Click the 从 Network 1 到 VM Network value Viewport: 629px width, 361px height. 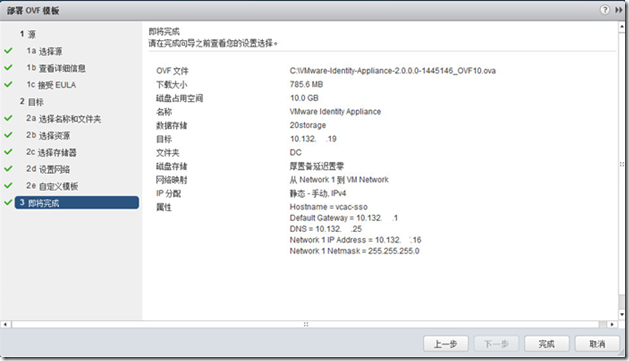click(339, 180)
